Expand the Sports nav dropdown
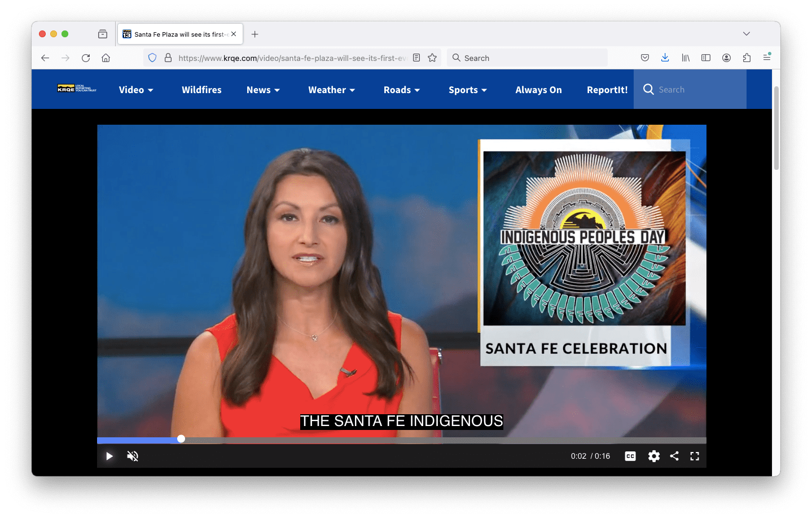Screen dimensions: 812x518 coord(467,90)
